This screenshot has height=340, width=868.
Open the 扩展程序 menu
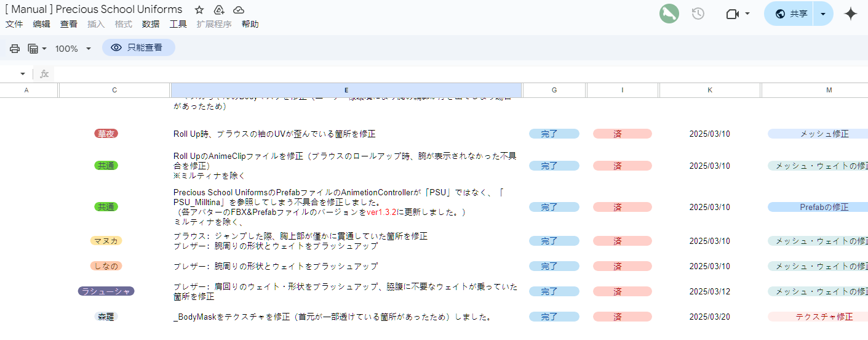(214, 24)
